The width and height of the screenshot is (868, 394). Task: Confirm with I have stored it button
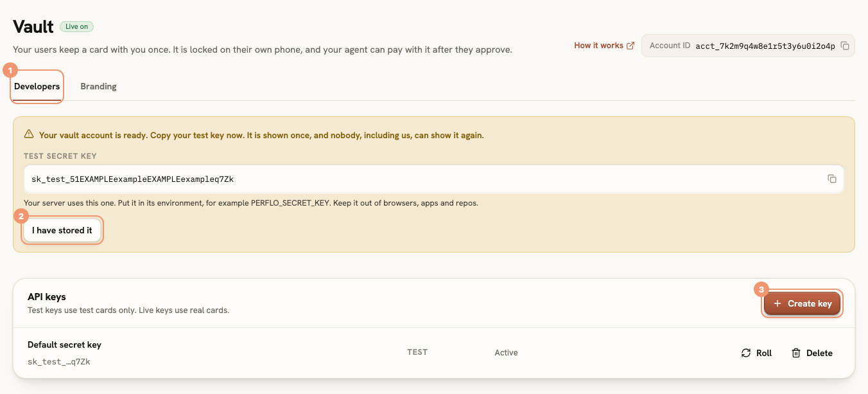click(62, 230)
